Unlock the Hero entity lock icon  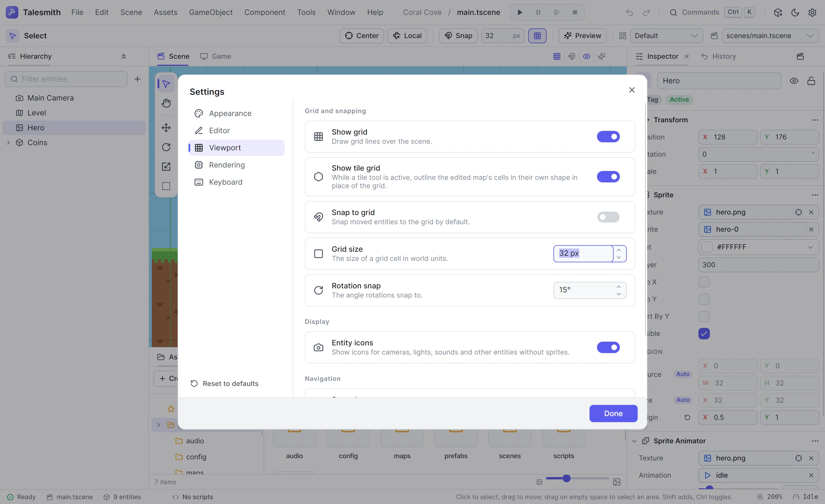[811, 81]
